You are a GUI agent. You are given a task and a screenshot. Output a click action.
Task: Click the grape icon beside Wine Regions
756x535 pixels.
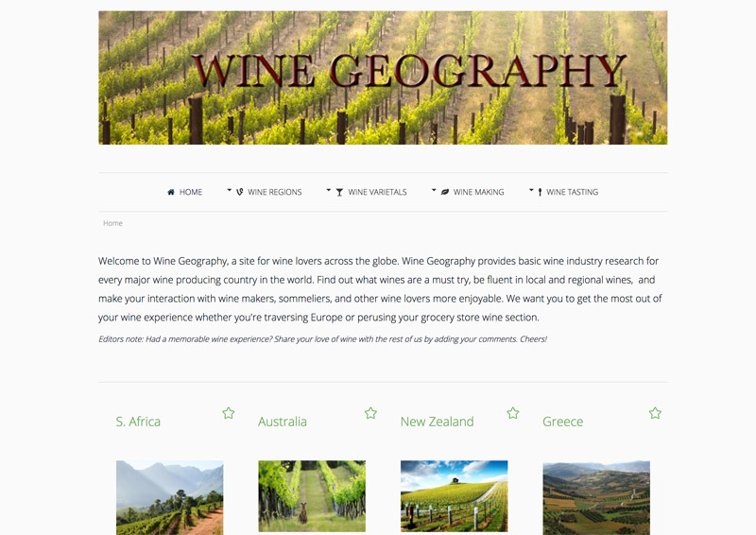pyautogui.click(x=240, y=192)
